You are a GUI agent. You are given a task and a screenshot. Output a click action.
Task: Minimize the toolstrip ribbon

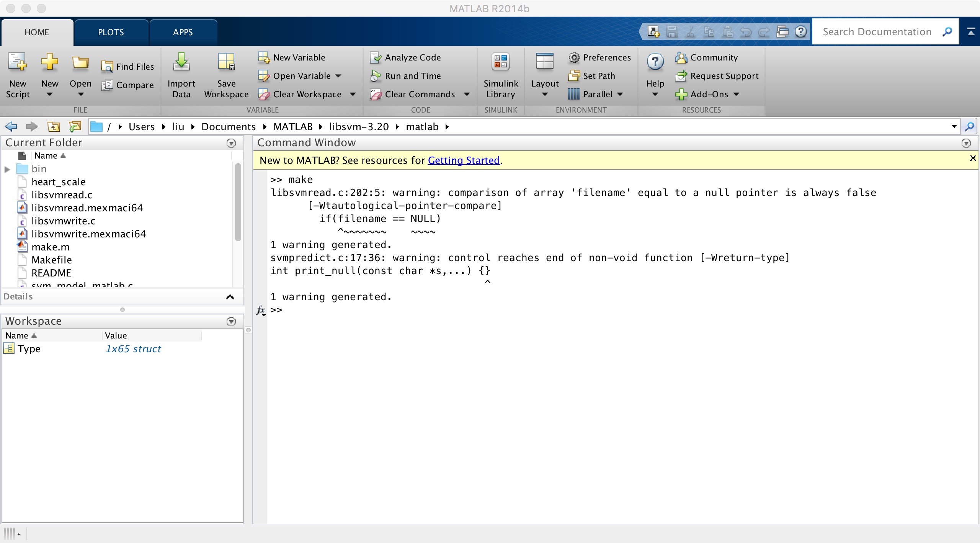pyautogui.click(x=971, y=31)
